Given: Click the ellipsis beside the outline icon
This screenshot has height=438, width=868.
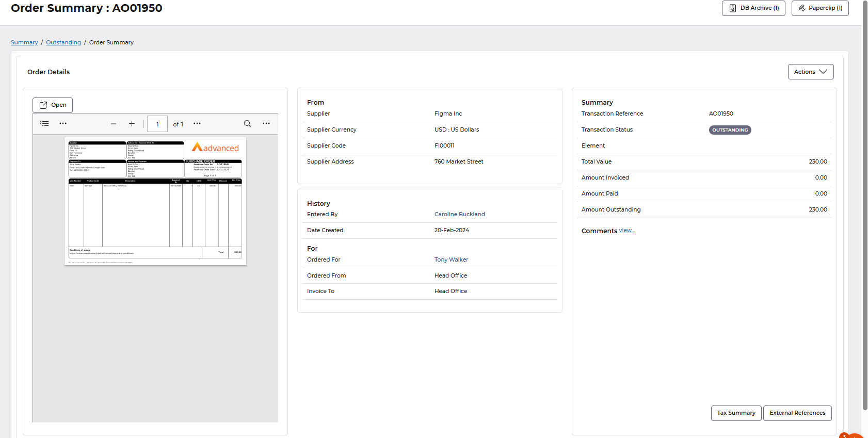Looking at the screenshot, I should pos(63,124).
